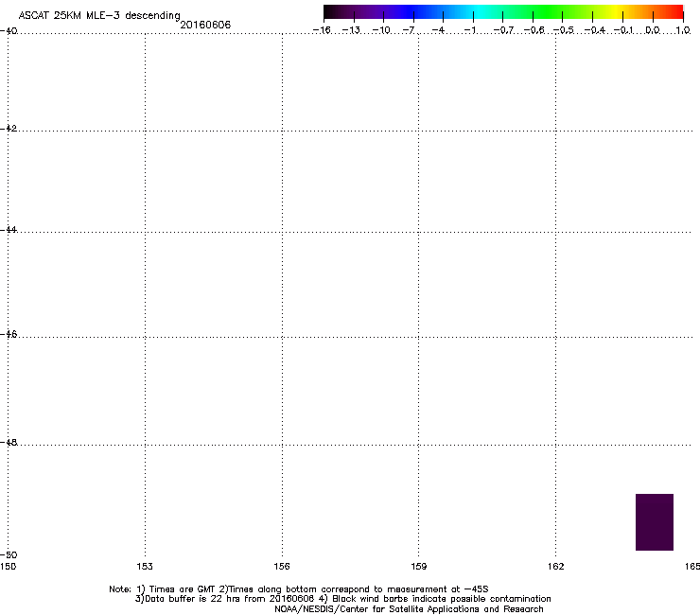Click the -13 color scale label
This screenshot has height=615, width=700.
coord(351,30)
